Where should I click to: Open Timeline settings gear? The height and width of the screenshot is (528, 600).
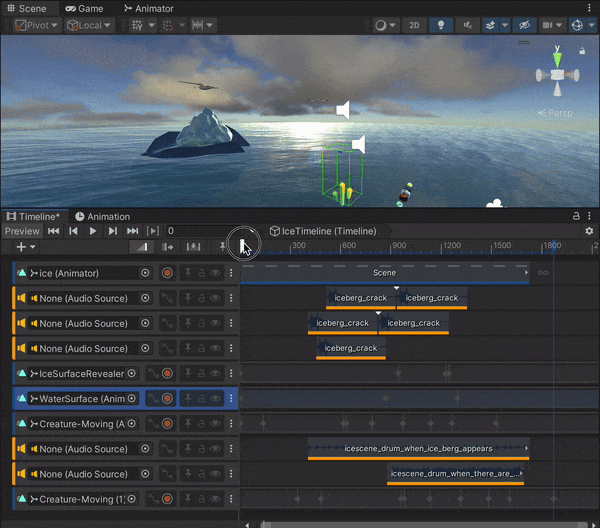(589, 231)
